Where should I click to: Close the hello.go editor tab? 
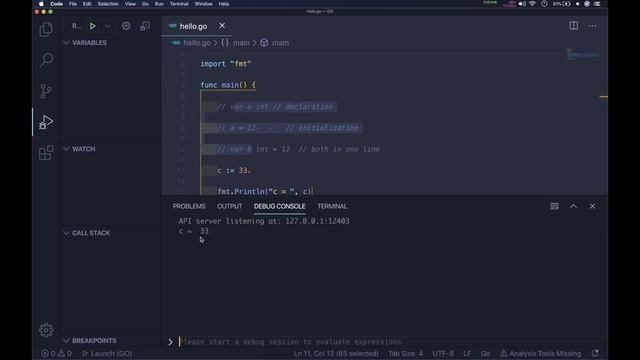[222, 26]
